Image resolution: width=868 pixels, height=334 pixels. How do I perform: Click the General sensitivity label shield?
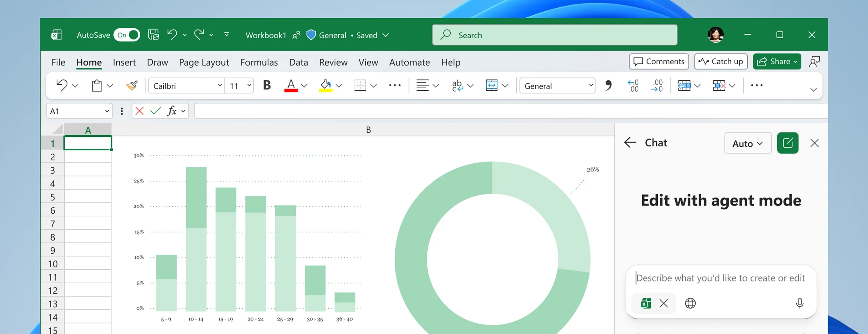tap(311, 35)
